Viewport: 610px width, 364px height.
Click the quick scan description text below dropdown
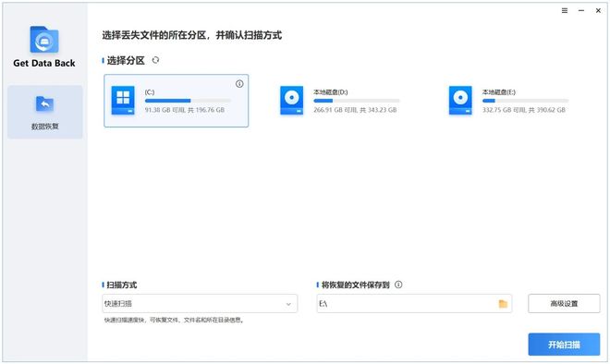point(174,320)
